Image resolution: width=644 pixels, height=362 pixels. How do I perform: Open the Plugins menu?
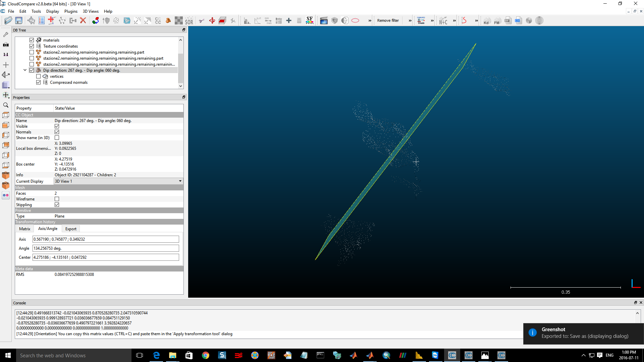point(70,11)
